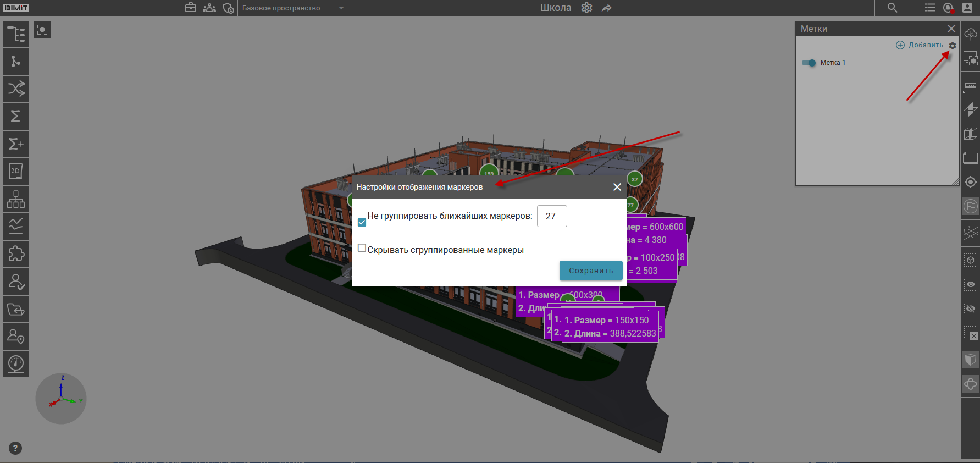Viewport: 980px width, 463px height.
Task: Expand the 'Базовое пространство' dropdown
Action: [341, 8]
